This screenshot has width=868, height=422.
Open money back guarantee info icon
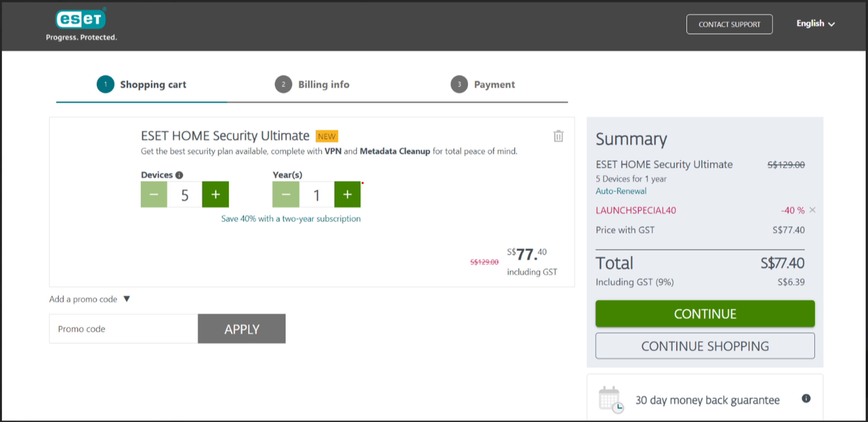tap(806, 399)
